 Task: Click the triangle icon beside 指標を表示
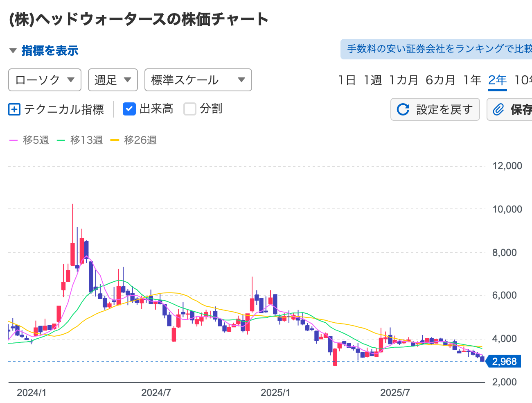(13, 51)
